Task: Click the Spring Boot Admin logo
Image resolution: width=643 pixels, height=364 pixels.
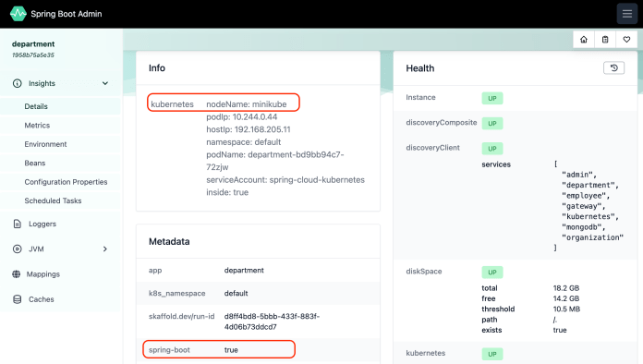Action: click(18, 14)
